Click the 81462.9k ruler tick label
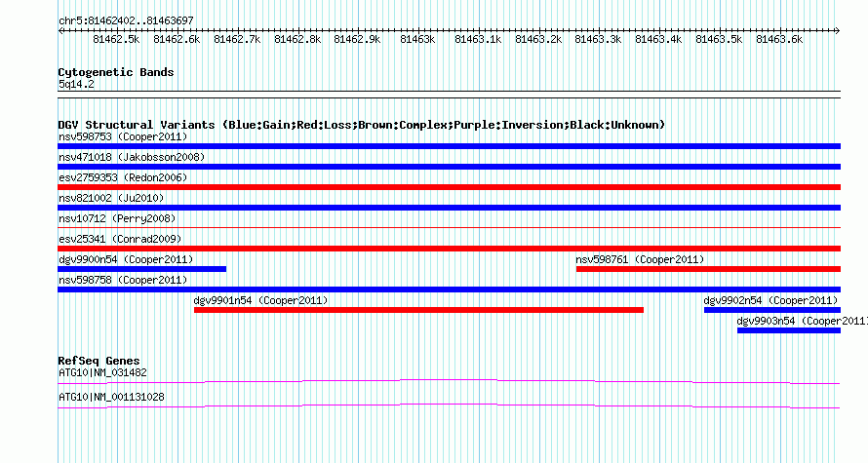Screen dimensions: 868x463 click(x=358, y=39)
